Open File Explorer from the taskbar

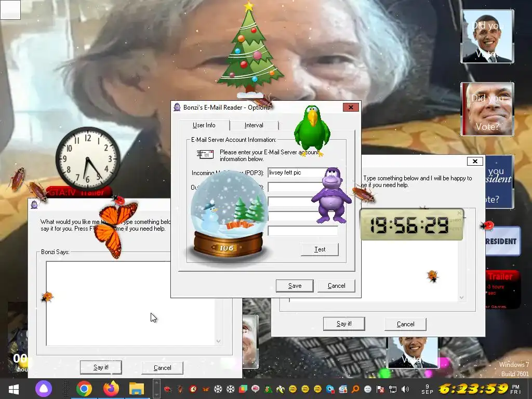point(137,389)
